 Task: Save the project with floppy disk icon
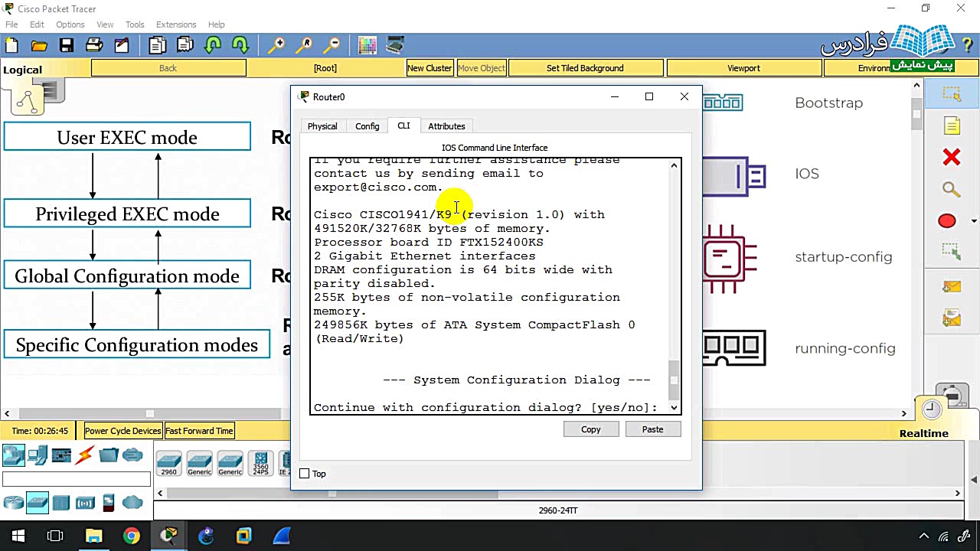pyautogui.click(x=67, y=46)
